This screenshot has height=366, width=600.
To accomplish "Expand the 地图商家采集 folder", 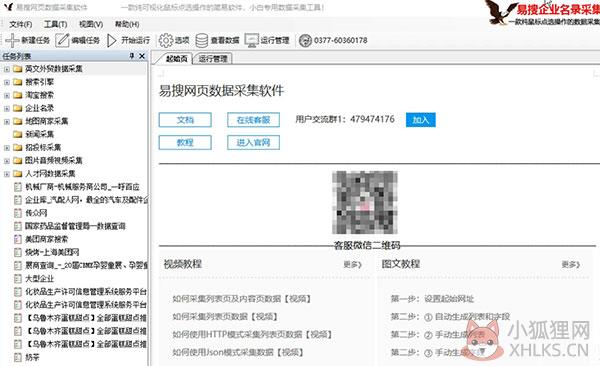I will pos(7,122).
